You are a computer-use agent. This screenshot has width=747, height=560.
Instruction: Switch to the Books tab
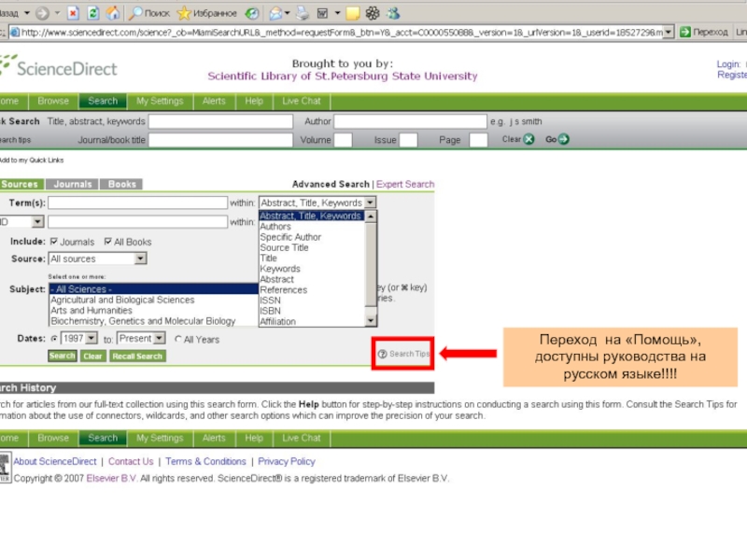point(121,184)
